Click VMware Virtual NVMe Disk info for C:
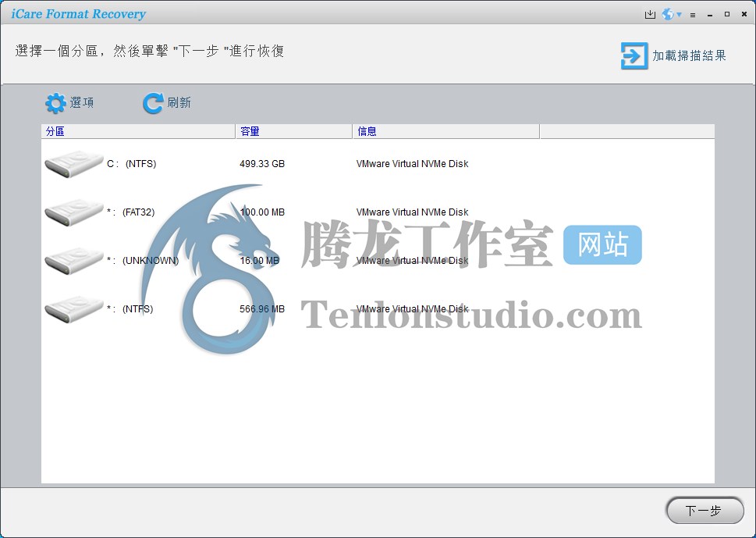The height and width of the screenshot is (538, 756). click(412, 164)
